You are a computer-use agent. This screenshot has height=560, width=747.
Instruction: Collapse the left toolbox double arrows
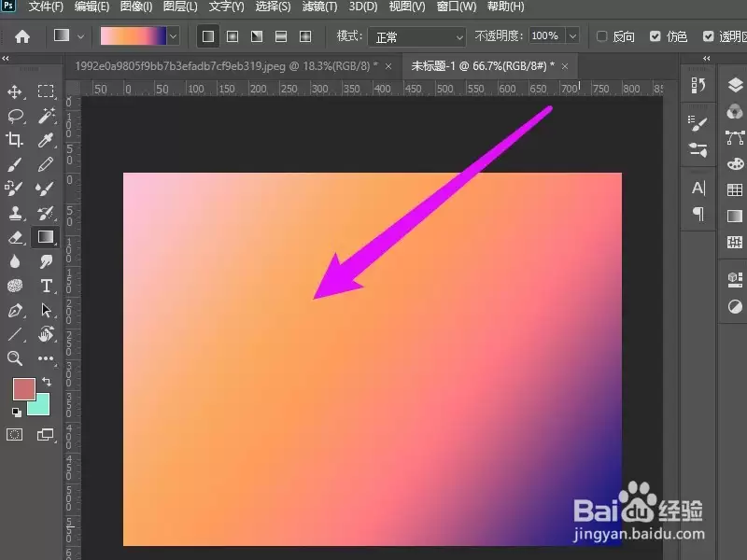(6, 58)
